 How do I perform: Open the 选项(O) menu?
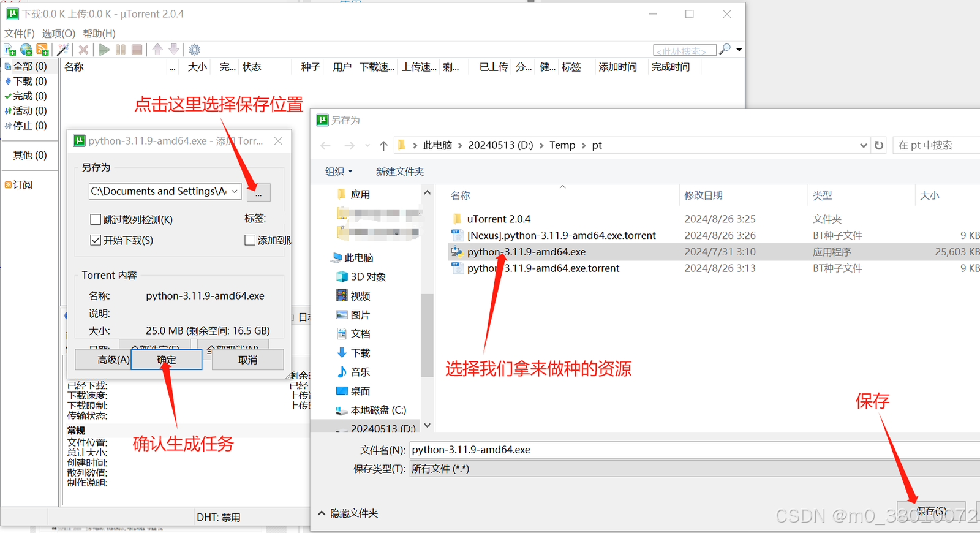[x=59, y=33]
